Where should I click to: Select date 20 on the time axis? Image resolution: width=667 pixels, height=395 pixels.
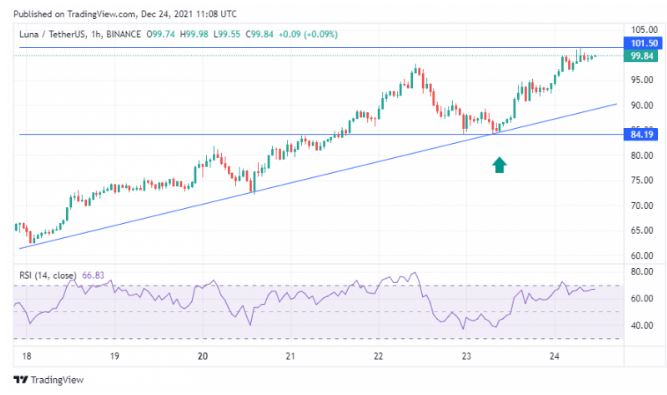click(x=202, y=356)
